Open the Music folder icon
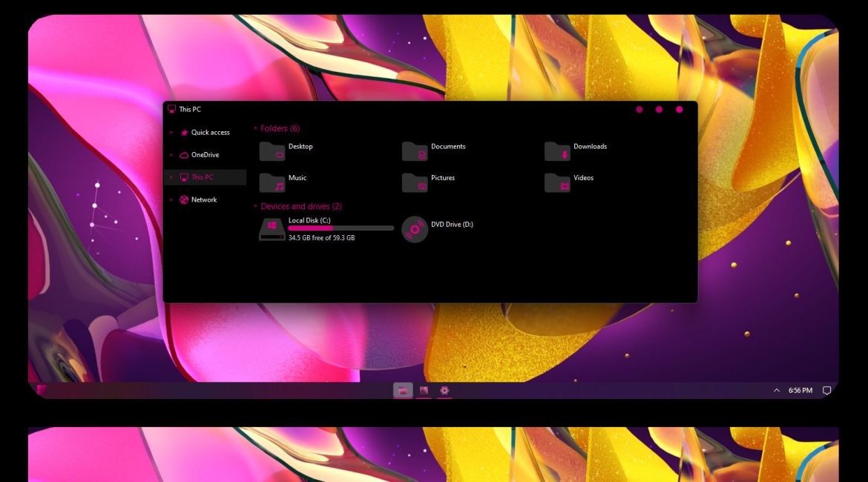The width and height of the screenshot is (868, 482). (x=272, y=182)
